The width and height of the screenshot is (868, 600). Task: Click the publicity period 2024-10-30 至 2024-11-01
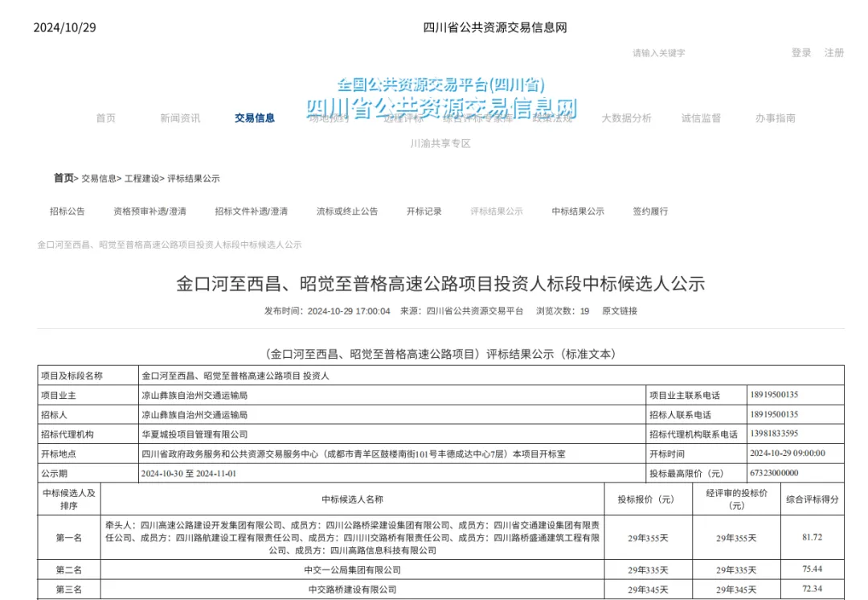click(x=188, y=474)
